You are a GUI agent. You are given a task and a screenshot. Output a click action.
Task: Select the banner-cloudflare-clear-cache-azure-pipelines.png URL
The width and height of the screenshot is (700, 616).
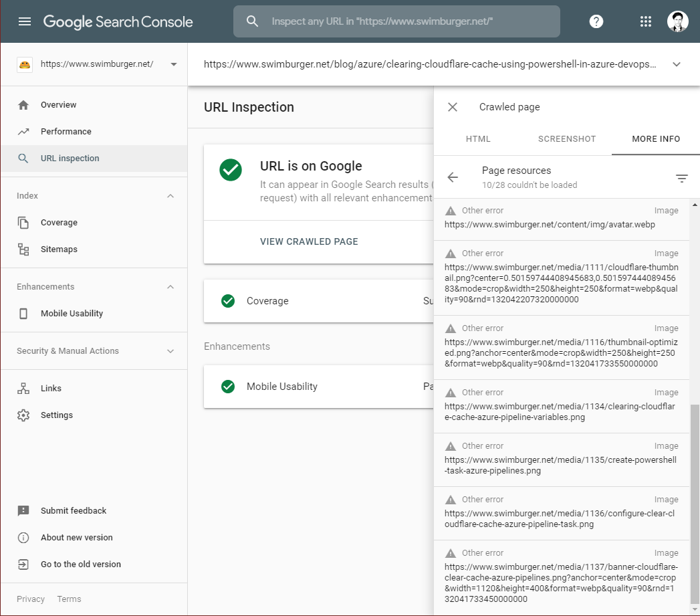coord(561,583)
